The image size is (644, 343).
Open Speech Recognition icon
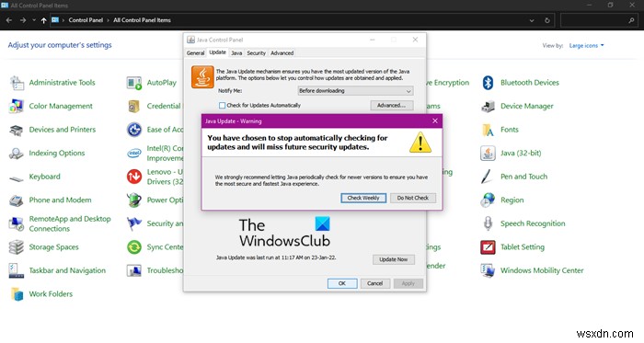click(488, 224)
